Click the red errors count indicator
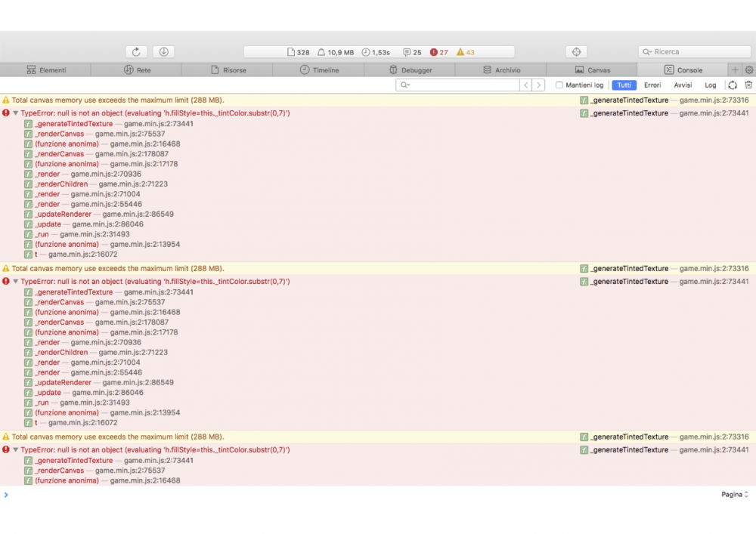 coord(439,52)
